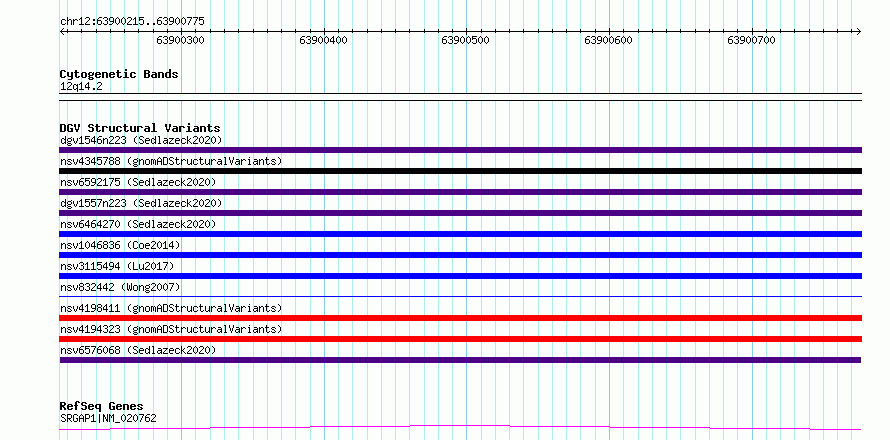
Task: Select the black bar for nsv4345788
Action: (x=460, y=171)
